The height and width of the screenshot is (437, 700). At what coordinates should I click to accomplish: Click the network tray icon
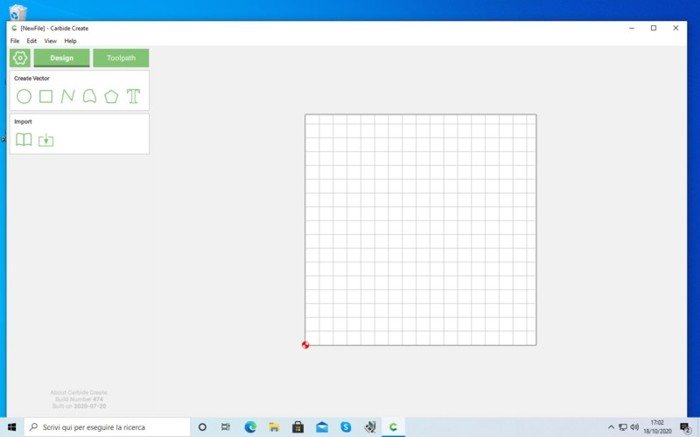[x=623, y=427]
